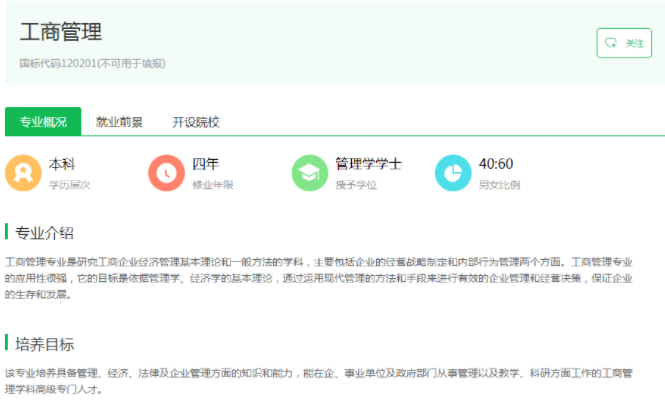Click the 管理学学士 degree text
665x416 pixels.
(368, 164)
